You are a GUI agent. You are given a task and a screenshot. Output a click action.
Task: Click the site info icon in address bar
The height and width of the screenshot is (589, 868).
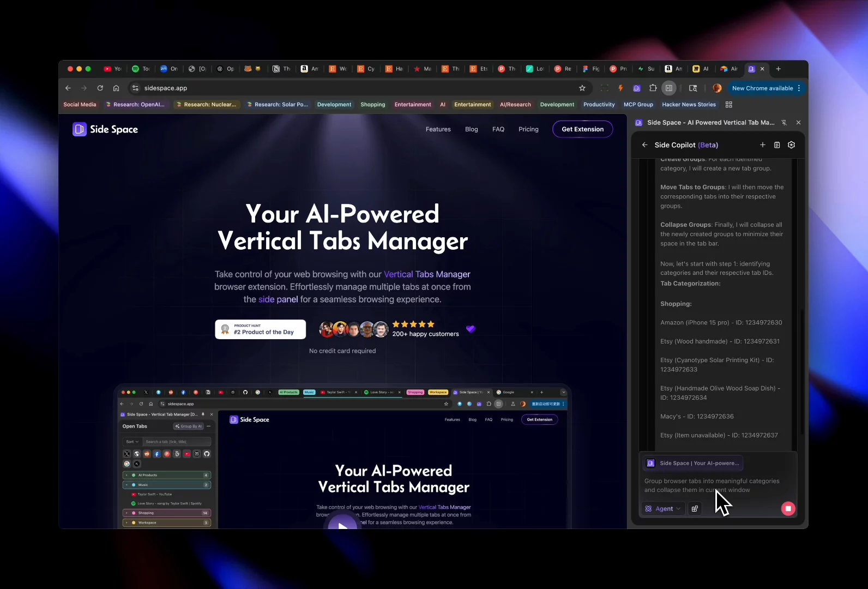(135, 88)
